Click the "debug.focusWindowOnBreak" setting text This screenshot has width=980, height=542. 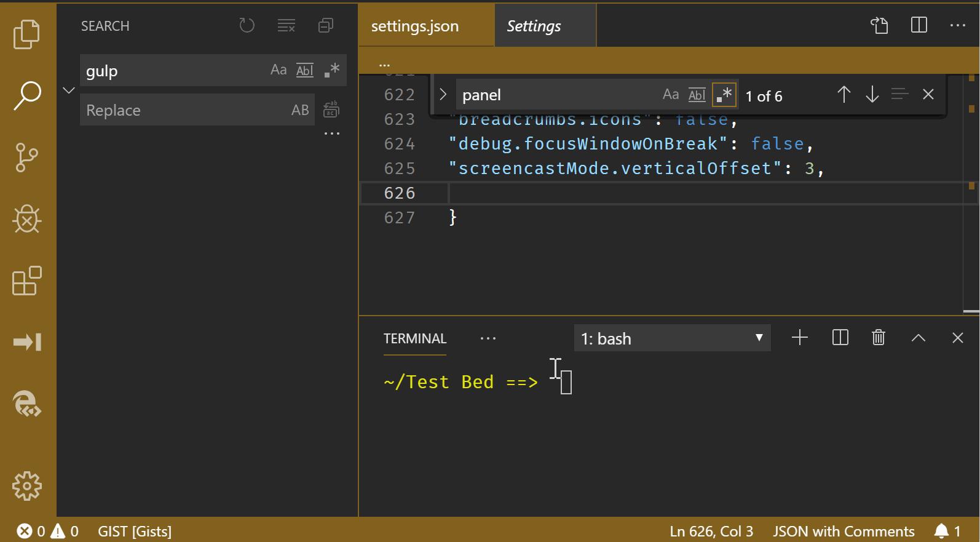click(588, 144)
